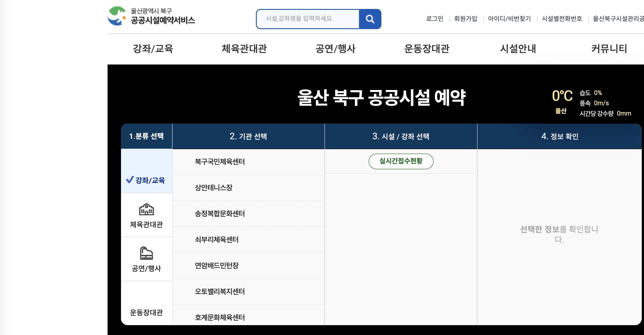Screen dimensions: 644x335
Task: Expand the 공연/행사 navigation menu
Action: pyautogui.click(x=335, y=49)
